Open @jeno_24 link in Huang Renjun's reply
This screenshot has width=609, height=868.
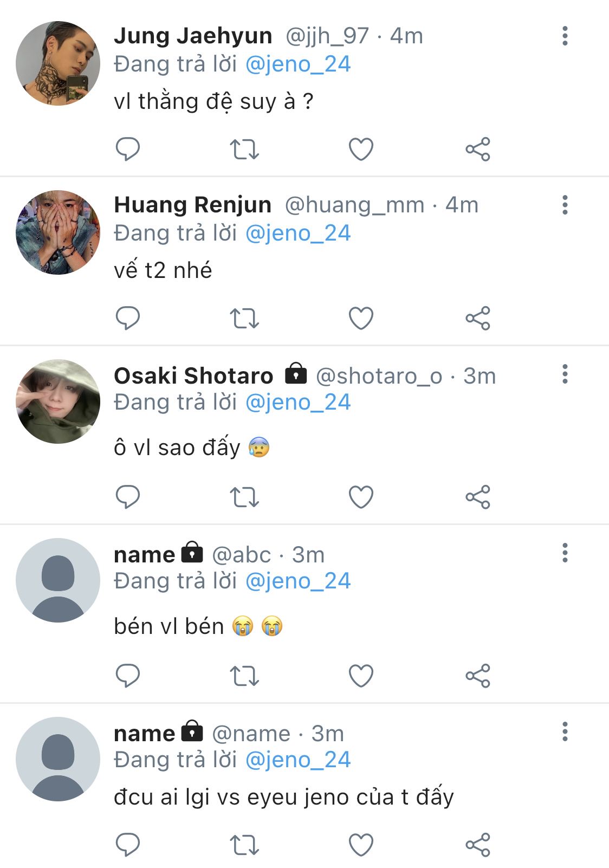click(x=298, y=233)
